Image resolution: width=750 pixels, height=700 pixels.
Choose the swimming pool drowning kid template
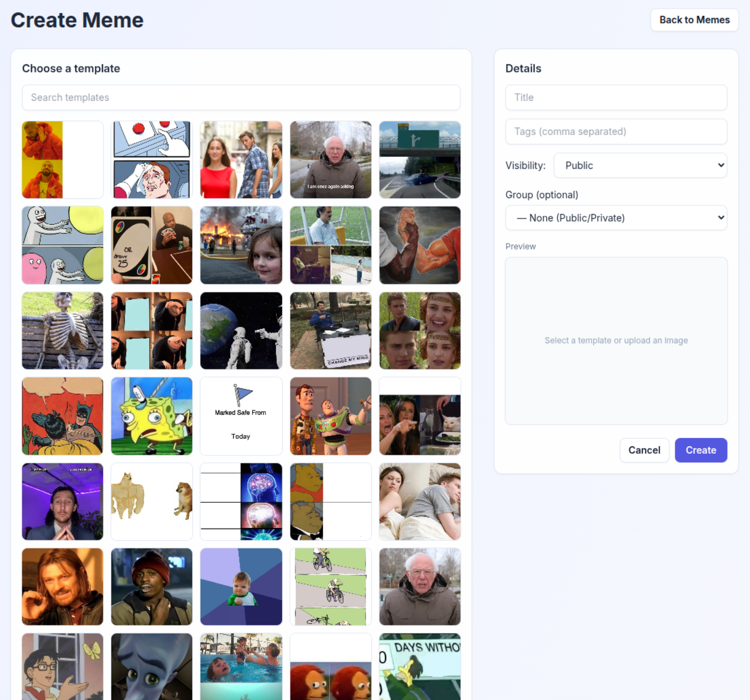pos(241,667)
